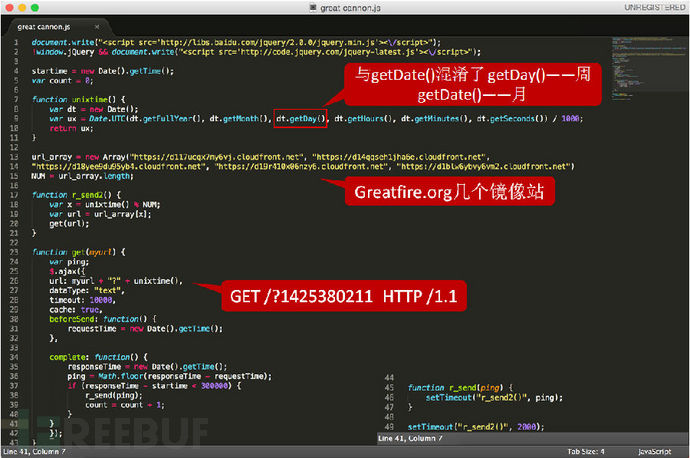Click Line 41, Column 7 status bar text
The image size is (690, 458).
(34, 451)
